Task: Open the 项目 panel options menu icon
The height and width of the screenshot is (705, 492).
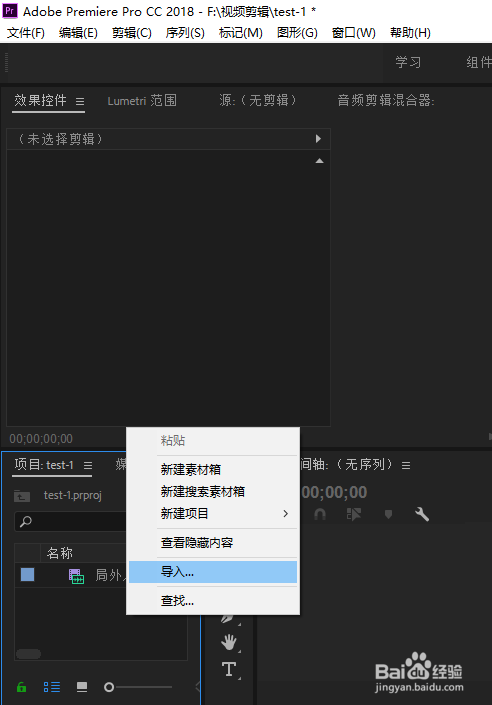Action: (88, 465)
